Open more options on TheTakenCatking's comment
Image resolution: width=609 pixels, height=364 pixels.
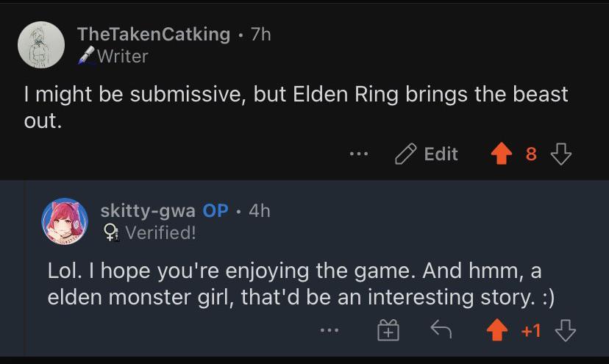(358, 154)
